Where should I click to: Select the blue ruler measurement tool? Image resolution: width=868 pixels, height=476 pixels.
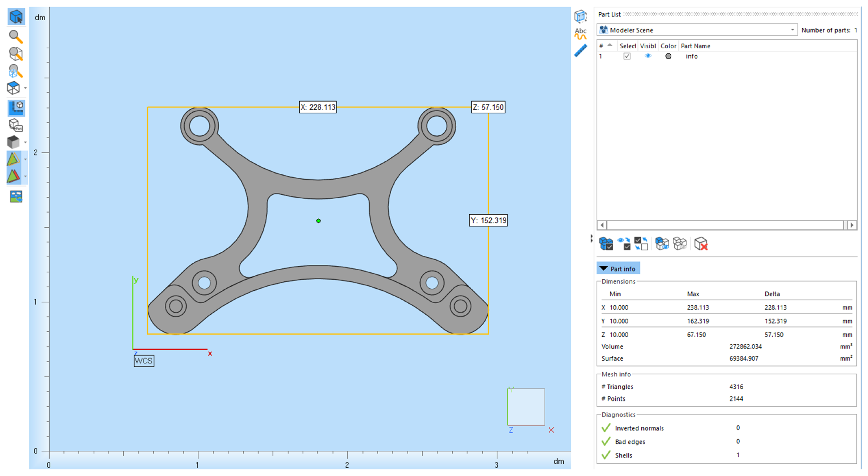(x=580, y=51)
